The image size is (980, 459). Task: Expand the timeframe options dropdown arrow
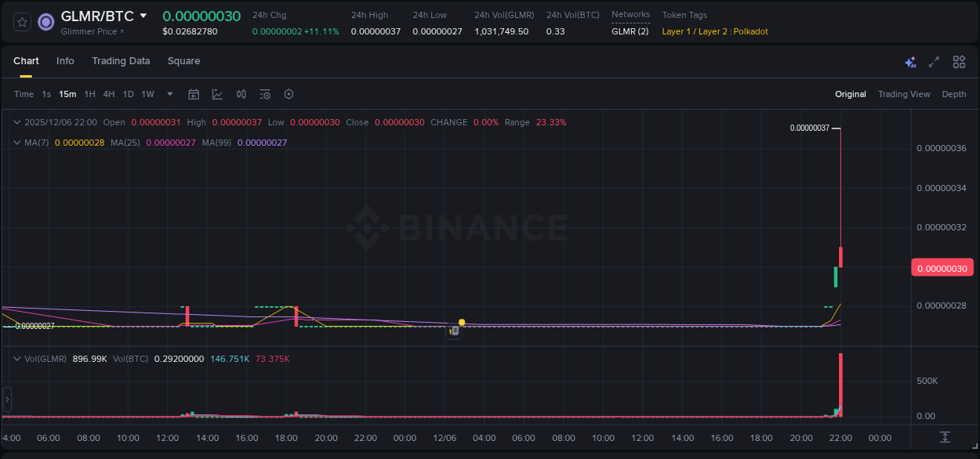169,94
